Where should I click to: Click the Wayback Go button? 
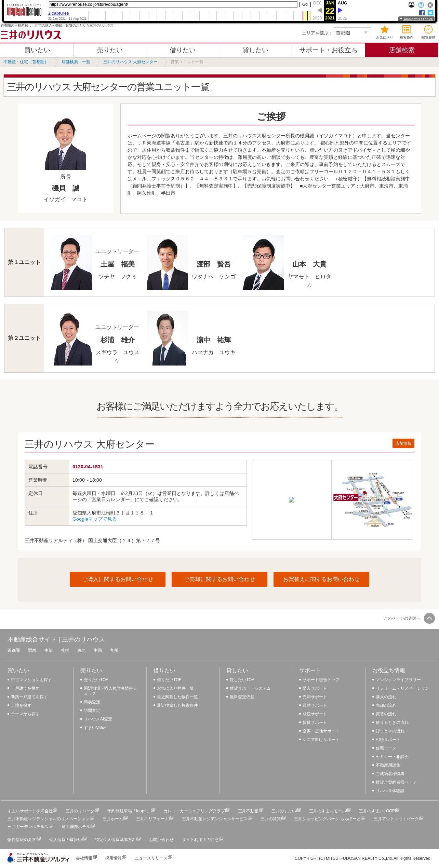point(305,4)
